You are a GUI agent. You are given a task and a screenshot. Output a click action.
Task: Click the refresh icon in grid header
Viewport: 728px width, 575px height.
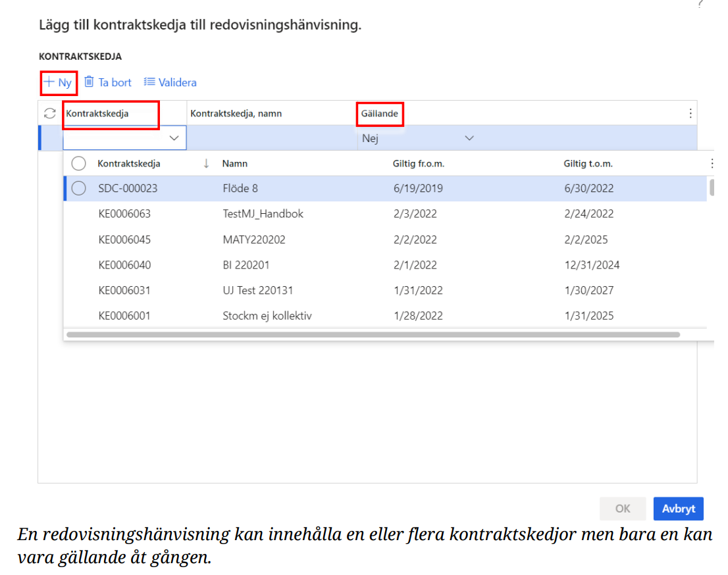(49, 113)
